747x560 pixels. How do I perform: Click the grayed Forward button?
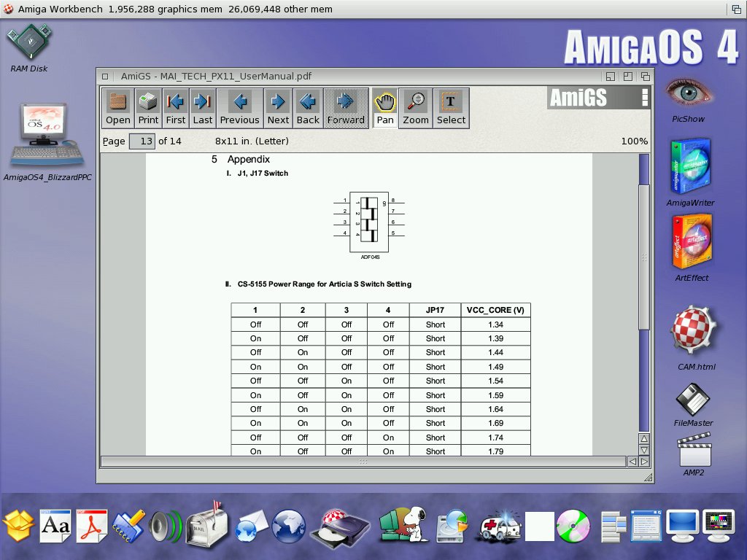[x=346, y=108]
